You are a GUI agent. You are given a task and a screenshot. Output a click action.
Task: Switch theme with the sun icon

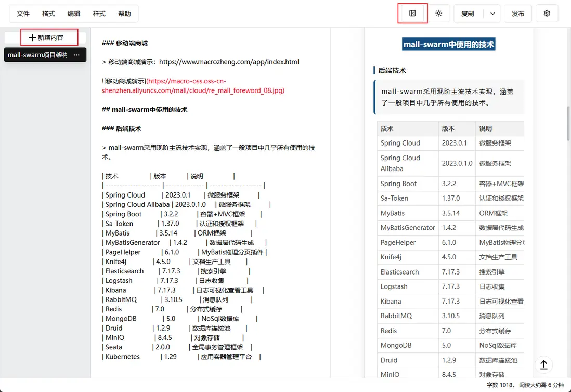(x=438, y=14)
